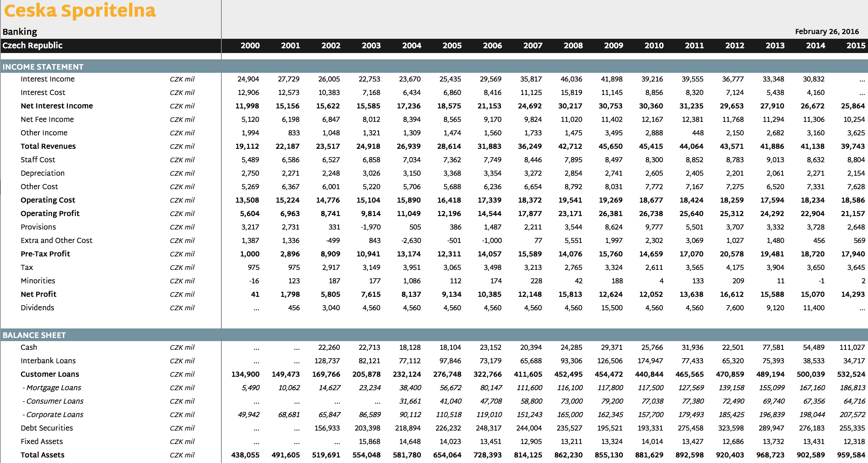Click the Operating Cost row label
The image size is (868, 463).
coord(48,200)
